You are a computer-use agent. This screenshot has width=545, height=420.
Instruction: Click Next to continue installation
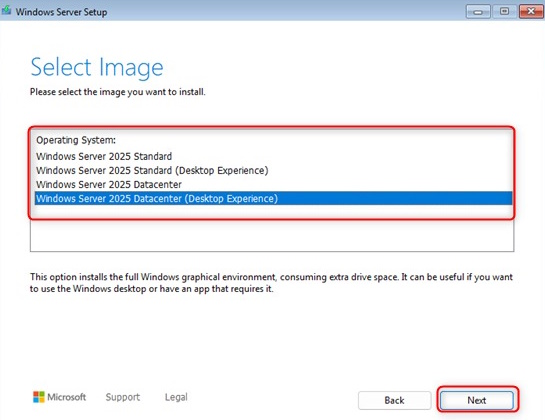(477, 400)
